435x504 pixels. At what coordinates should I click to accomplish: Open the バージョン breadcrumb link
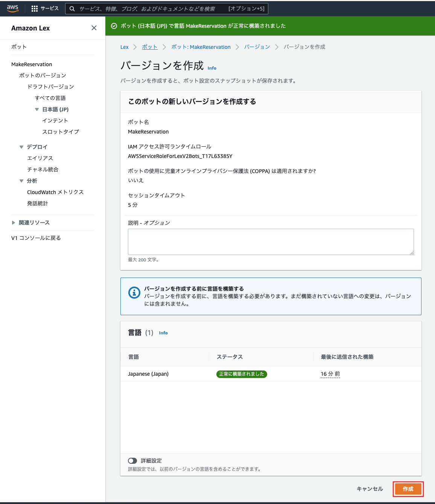click(257, 47)
